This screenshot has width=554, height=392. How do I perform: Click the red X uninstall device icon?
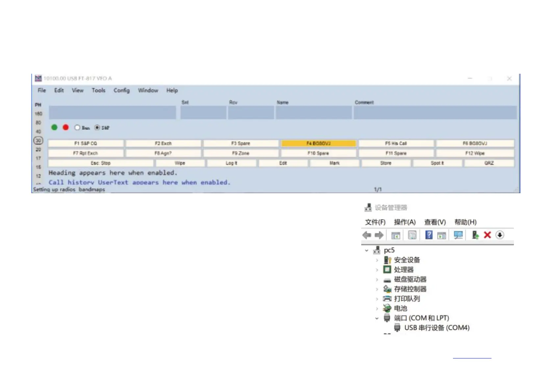[487, 235]
